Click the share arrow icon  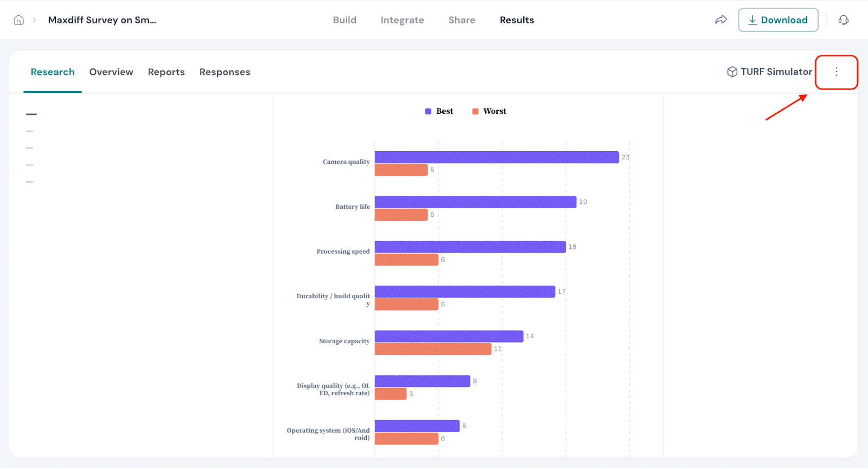[720, 20]
